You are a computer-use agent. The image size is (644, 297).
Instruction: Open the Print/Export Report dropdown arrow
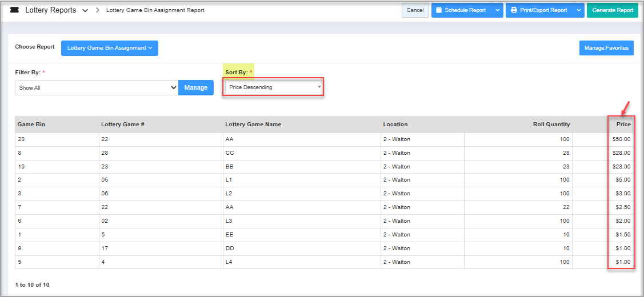click(x=578, y=10)
